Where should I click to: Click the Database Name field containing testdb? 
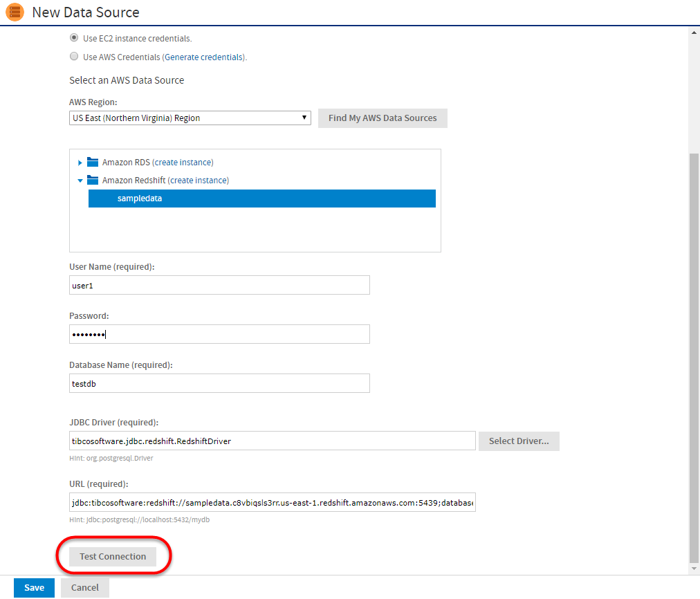click(219, 383)
